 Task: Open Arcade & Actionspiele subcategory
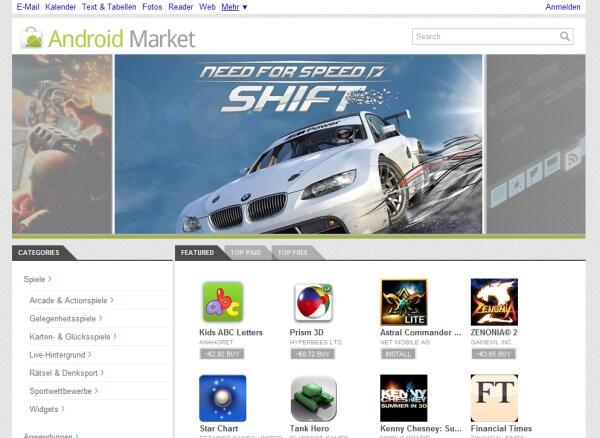tap(71, 300)
